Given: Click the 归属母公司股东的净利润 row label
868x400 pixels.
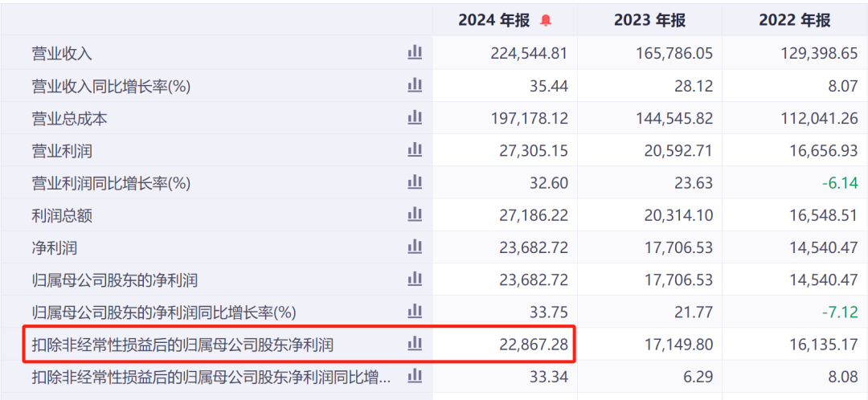Looking at the screenshot, I should 115,280.
